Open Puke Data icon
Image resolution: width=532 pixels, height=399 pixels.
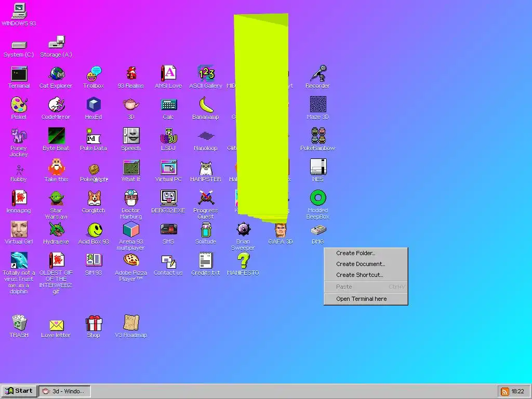(94, 136)
